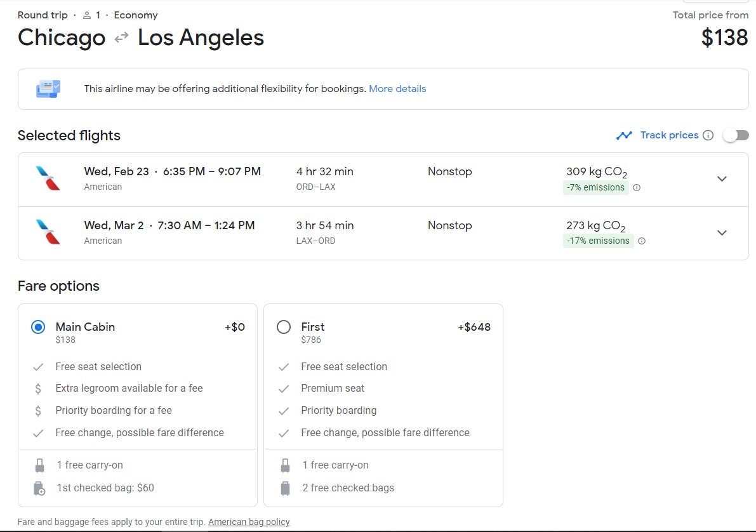This screenshot has width=756, height=532.
Task: Open the American bag policy link
Action: (x=249, y=522)
